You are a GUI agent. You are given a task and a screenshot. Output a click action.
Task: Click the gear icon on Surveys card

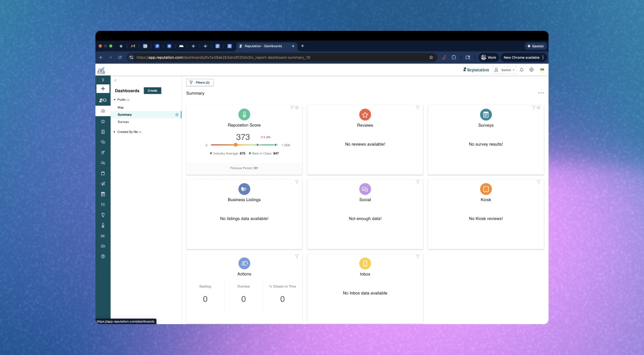point(538,108)
